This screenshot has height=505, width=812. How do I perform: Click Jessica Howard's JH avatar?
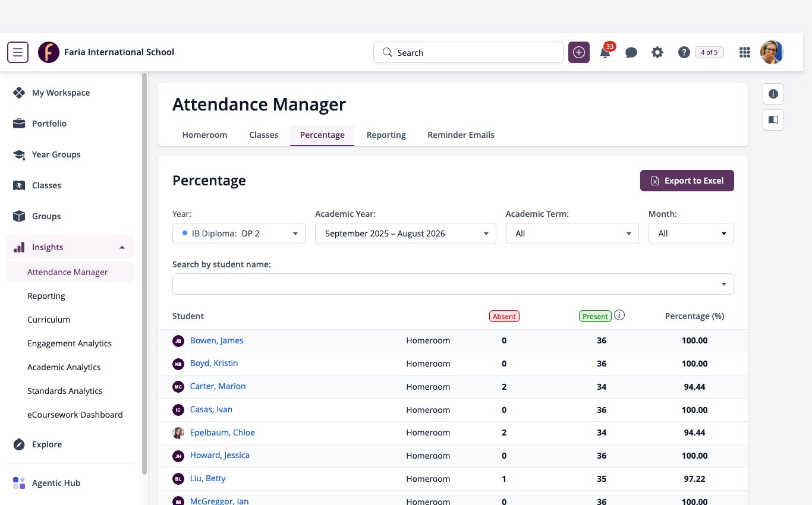point(178,456)
